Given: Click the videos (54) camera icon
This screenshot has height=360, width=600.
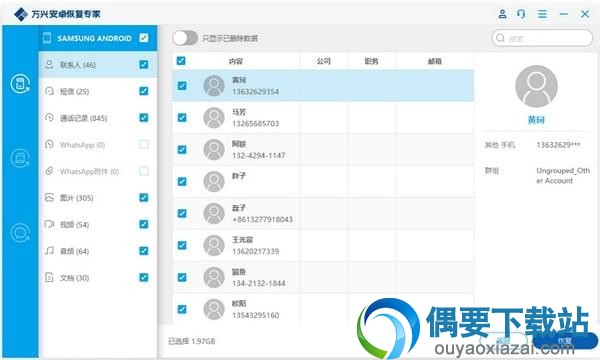Looking at the screenshot, I should (x=49, y=224).
